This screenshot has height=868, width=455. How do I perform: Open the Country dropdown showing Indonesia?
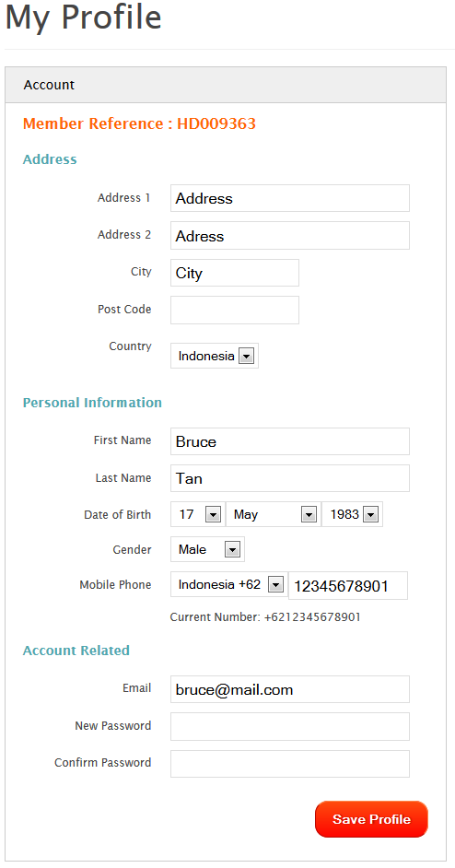[215, 356]
